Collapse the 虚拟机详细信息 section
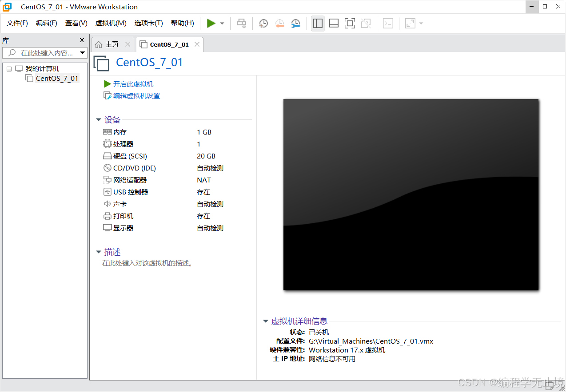The height and width of the screenshot is (392, 566). click(x=266, y=321)
